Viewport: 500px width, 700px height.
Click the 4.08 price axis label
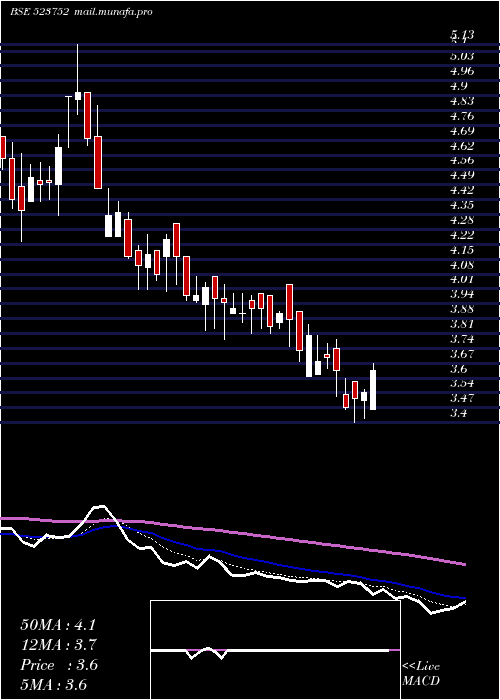(x=462, y=265)
